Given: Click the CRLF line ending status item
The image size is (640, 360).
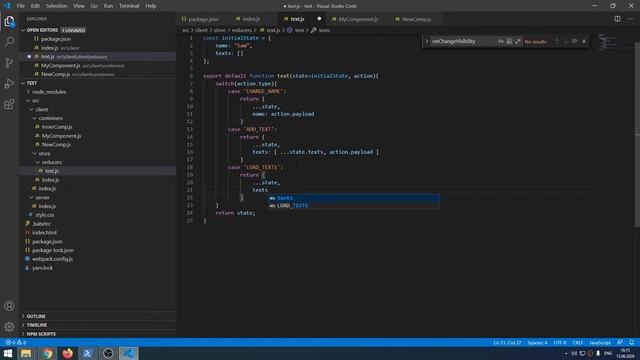Looking at the screenshot, I should point(578,342).
